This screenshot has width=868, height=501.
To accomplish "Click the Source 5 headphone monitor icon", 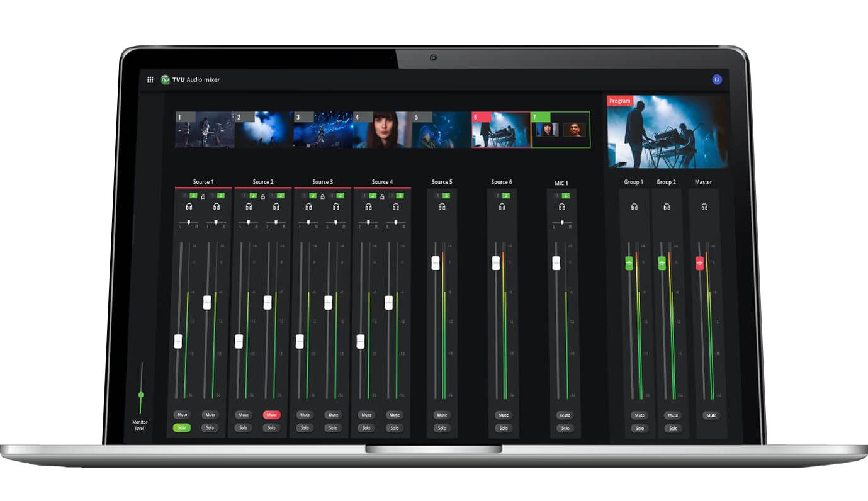I will click(442, 206).
